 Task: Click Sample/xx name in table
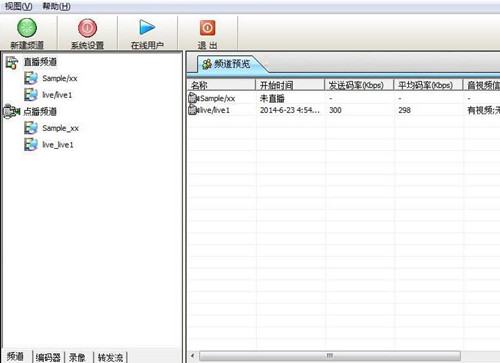tap(218, 98)
